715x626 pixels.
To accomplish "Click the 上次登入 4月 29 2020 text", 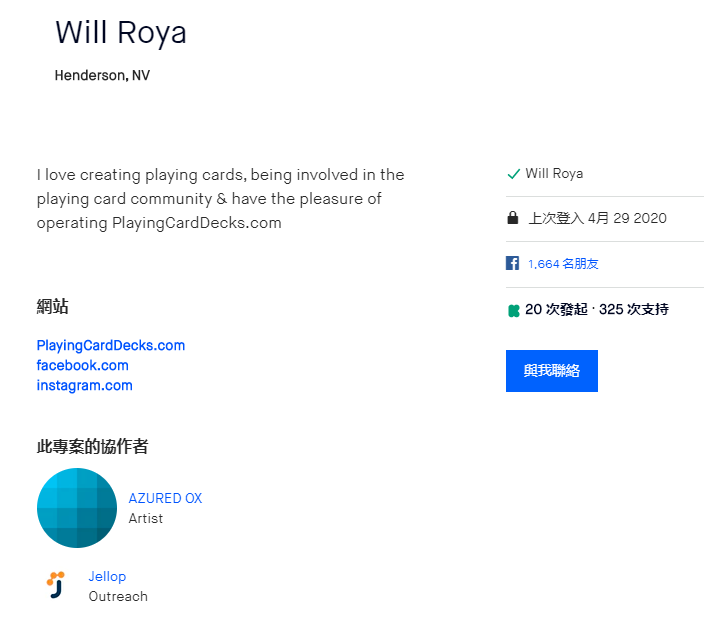I will pos(597,218).
